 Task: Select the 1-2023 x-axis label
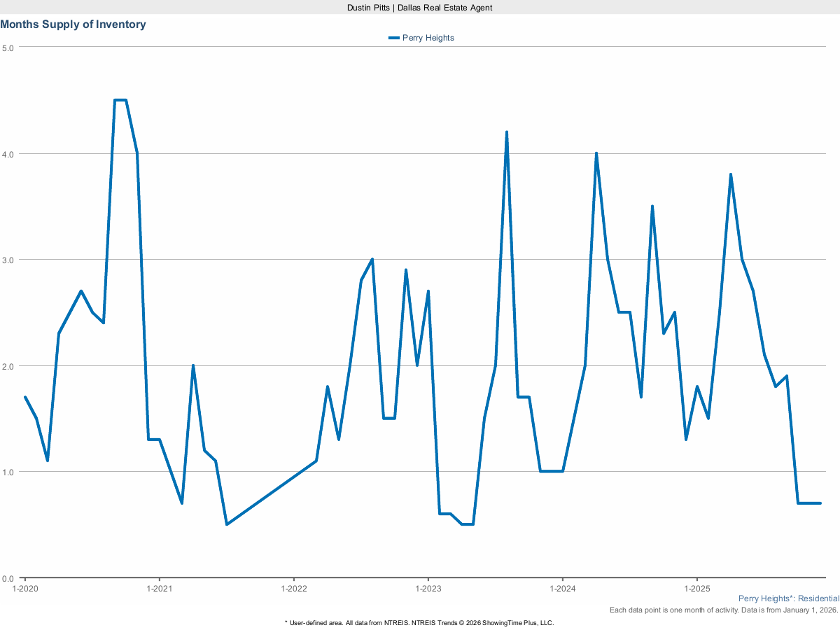tap(428, 589)
